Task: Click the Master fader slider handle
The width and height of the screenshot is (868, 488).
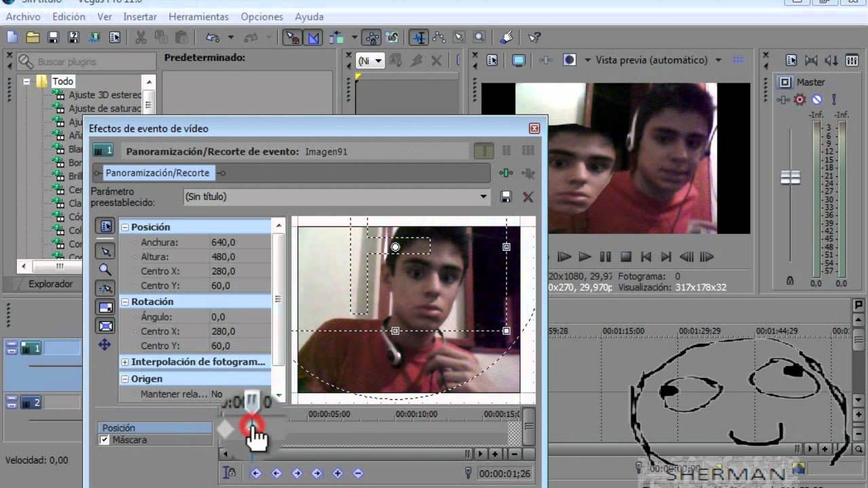Action: coord(791,178)
